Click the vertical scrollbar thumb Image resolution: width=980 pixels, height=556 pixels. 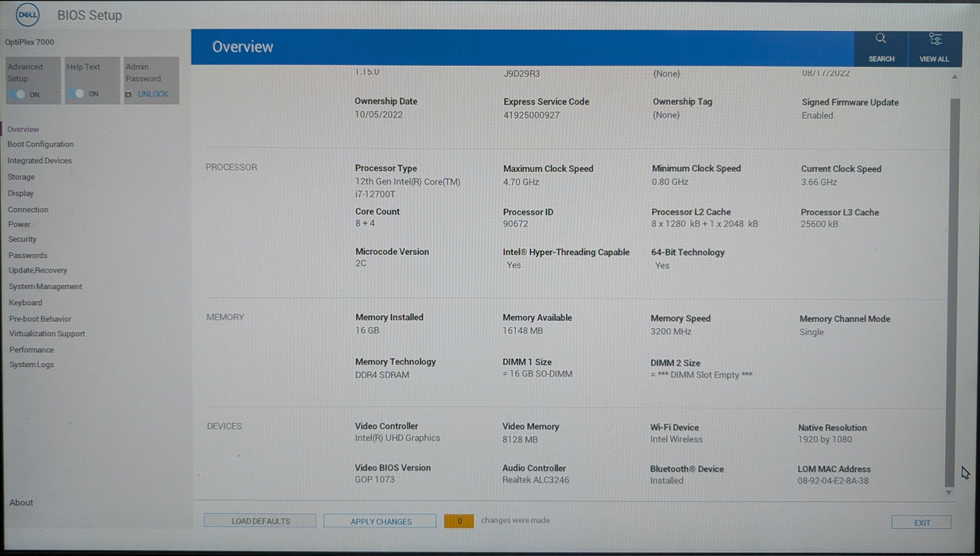(x=951, y=291)
